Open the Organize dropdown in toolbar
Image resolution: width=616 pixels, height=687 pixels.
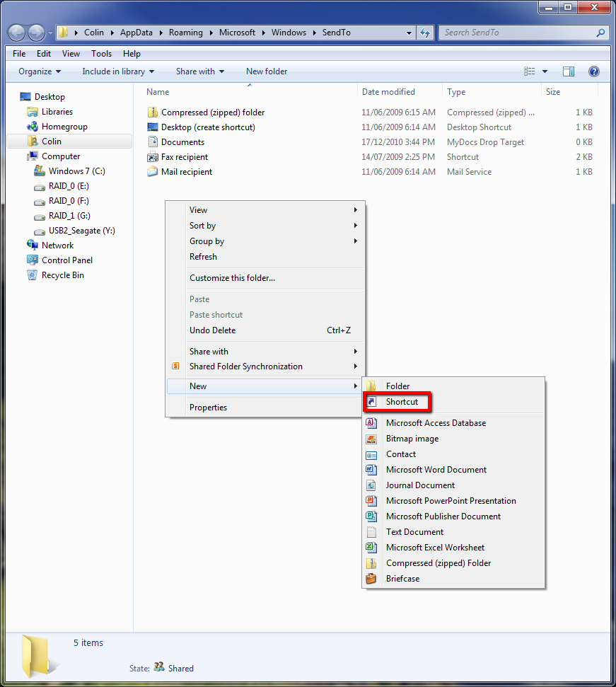40,71
